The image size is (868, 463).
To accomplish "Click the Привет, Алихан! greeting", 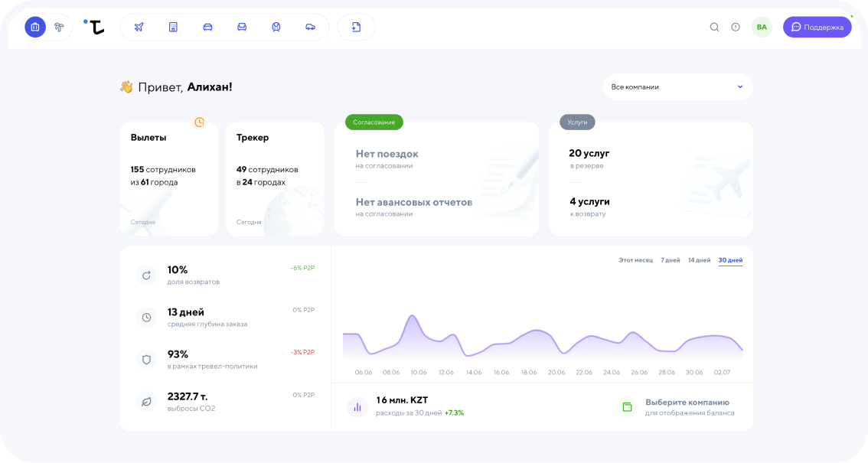I will (x=177, y=86).
